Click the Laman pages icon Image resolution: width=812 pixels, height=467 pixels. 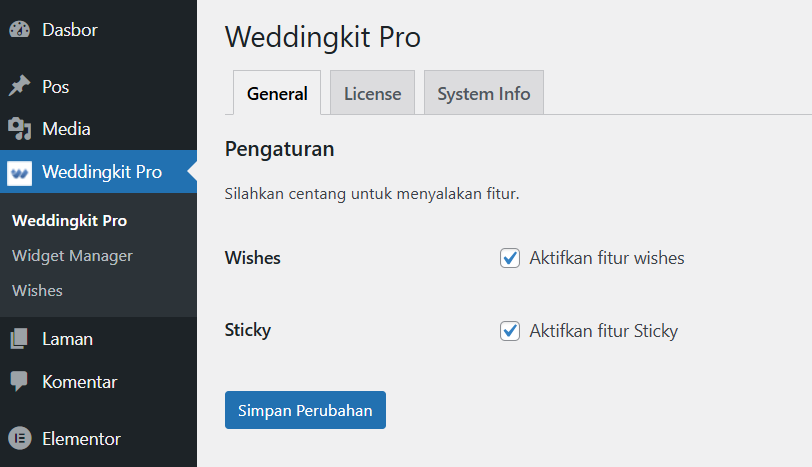point(20,339)
